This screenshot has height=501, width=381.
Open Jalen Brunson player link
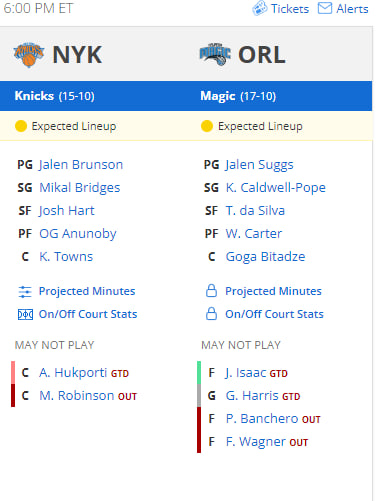(81, 165)
